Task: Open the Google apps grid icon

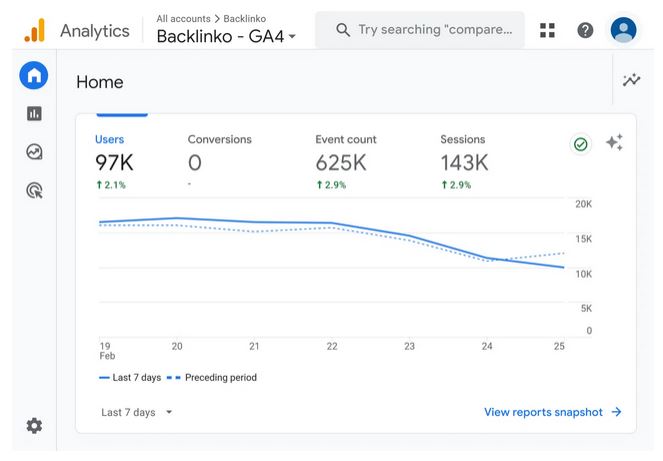Action: coord(547,30)
